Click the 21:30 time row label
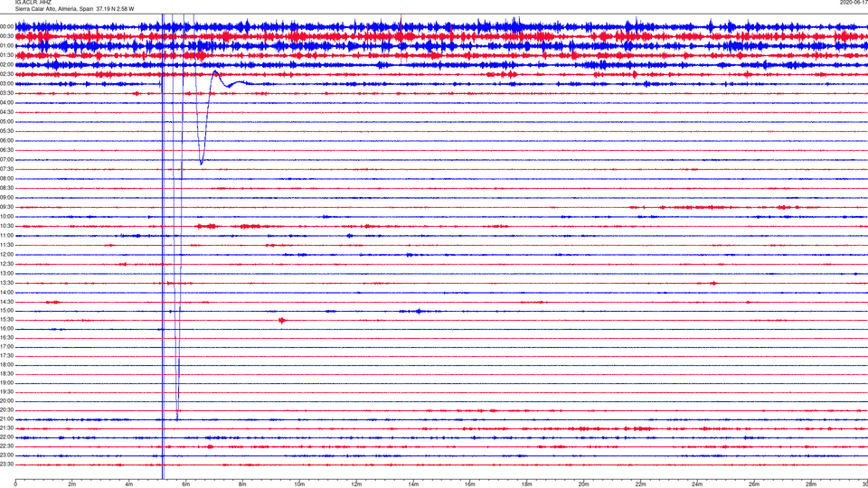The width and height of the screenshot is (868, 488). click(6, 428)
